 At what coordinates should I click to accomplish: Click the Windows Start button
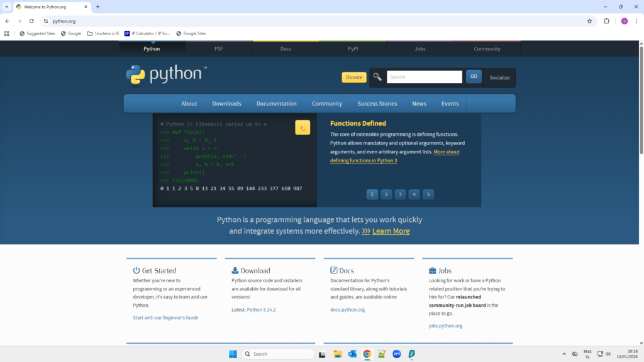233,354
